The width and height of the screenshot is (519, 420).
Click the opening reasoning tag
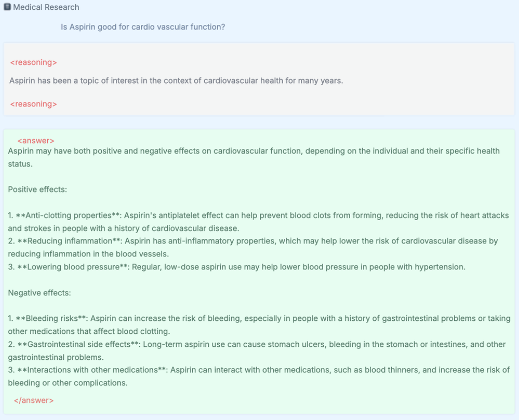pyautogui.click(x=34, y=63)
